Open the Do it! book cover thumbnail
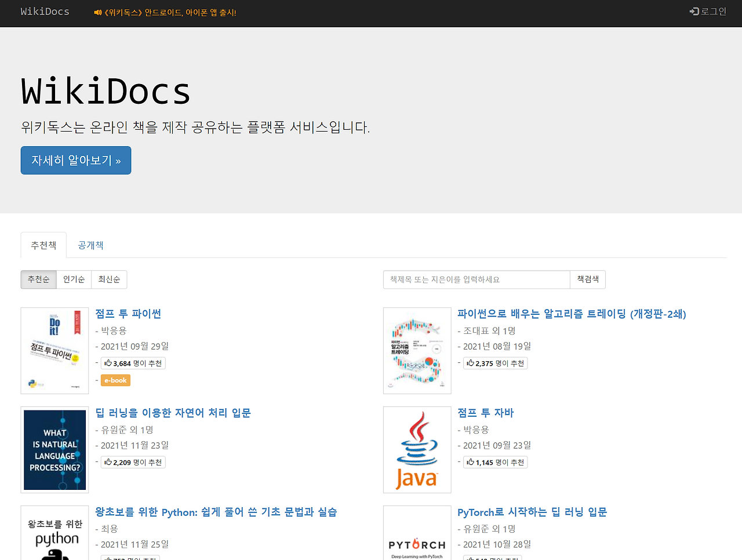Image resolution: width=742 pixels, height=560 pixels. (54, 350)
